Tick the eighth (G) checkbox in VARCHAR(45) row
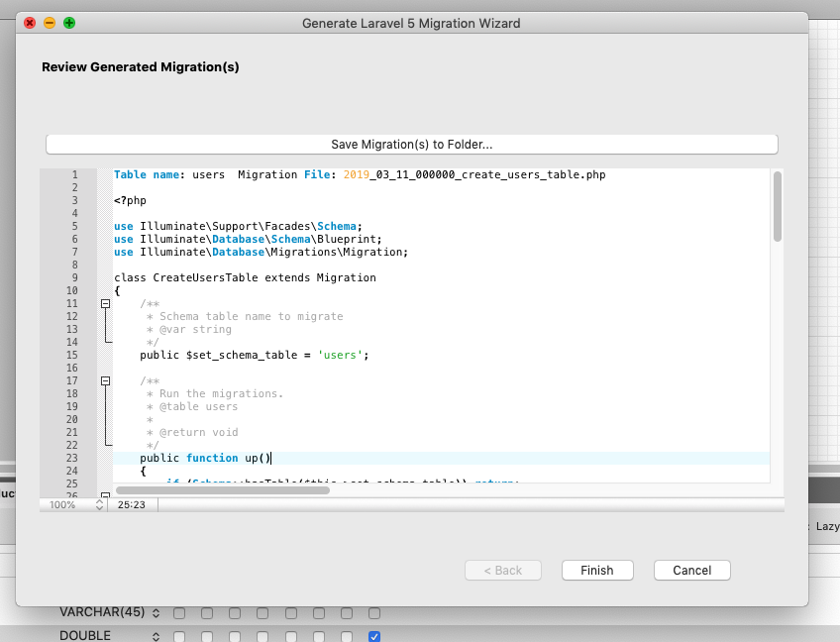The image size is (840, 642). click(x=374, y=612)
